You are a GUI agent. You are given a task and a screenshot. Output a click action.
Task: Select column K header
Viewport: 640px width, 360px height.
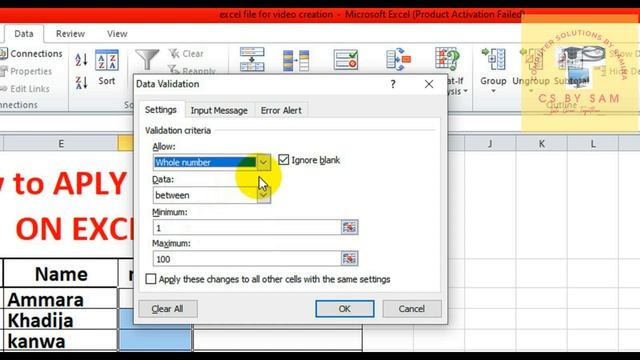(x=542, y=144)
